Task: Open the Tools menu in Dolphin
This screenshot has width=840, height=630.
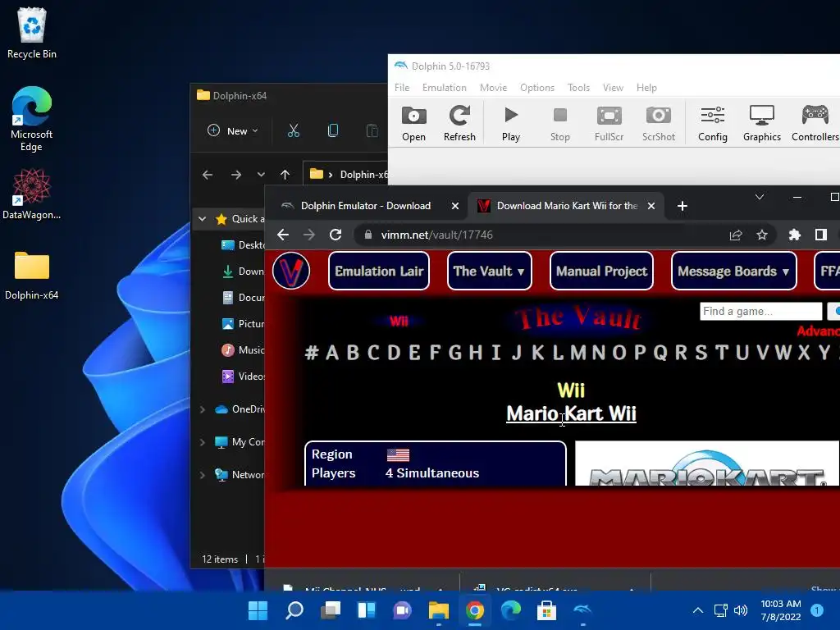Action: pyautogui.click(x=578, y=87)
